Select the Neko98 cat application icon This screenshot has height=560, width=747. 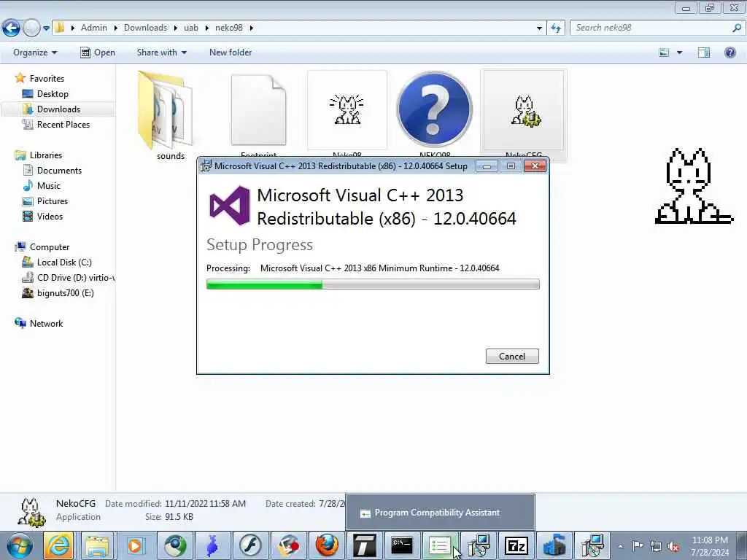click(x=347, y=111)
